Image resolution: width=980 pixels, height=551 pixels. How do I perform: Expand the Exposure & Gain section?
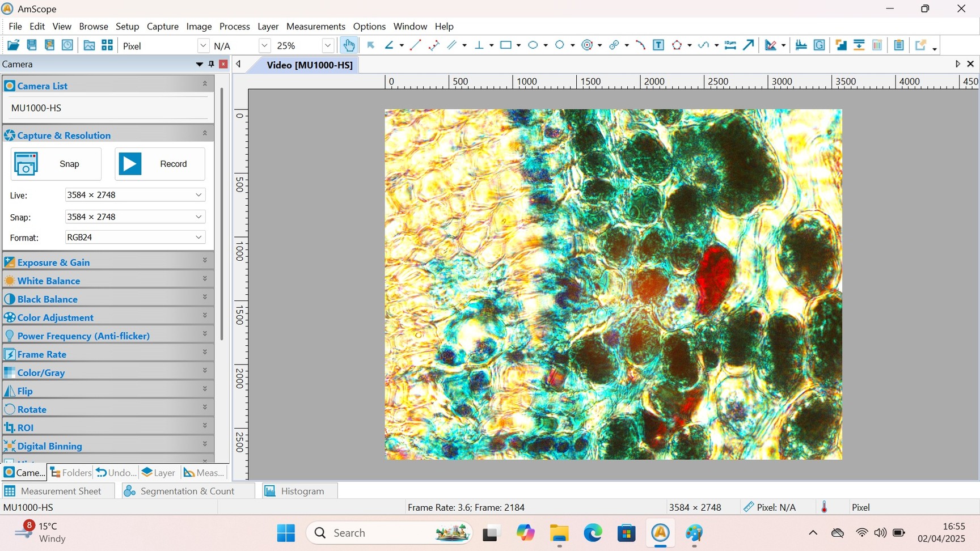click(205, 261)
